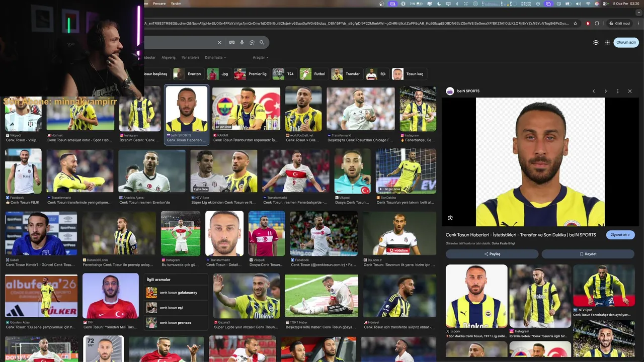644x362 pixels.
Task: Open the TFF red jersey thumbnail
Action: (111, 296)
